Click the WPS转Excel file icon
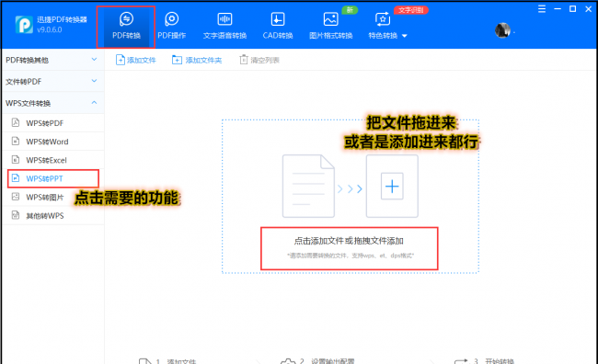Screen dimensions: 598x364 click(16, 159)
